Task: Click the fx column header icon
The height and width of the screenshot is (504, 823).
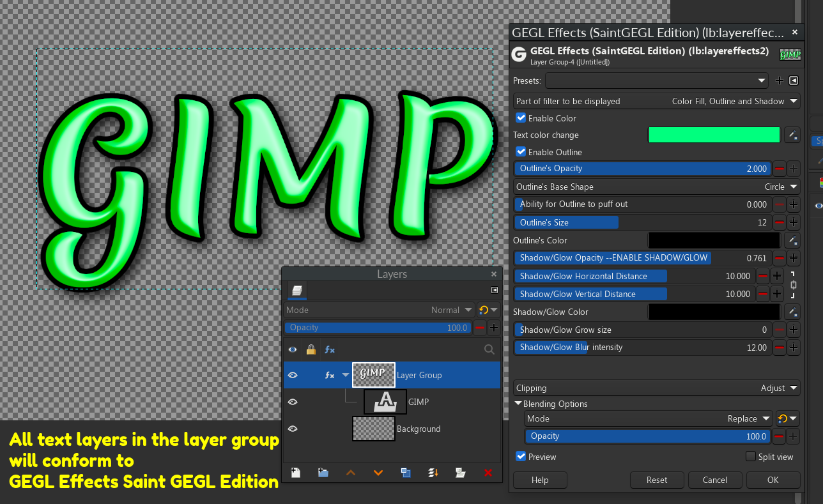Action: [330, 349]
